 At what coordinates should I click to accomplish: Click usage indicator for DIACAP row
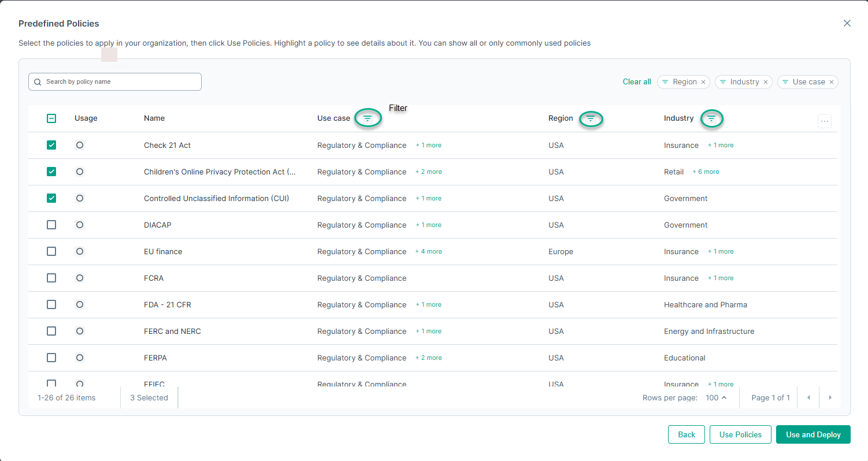pos(80,225)
